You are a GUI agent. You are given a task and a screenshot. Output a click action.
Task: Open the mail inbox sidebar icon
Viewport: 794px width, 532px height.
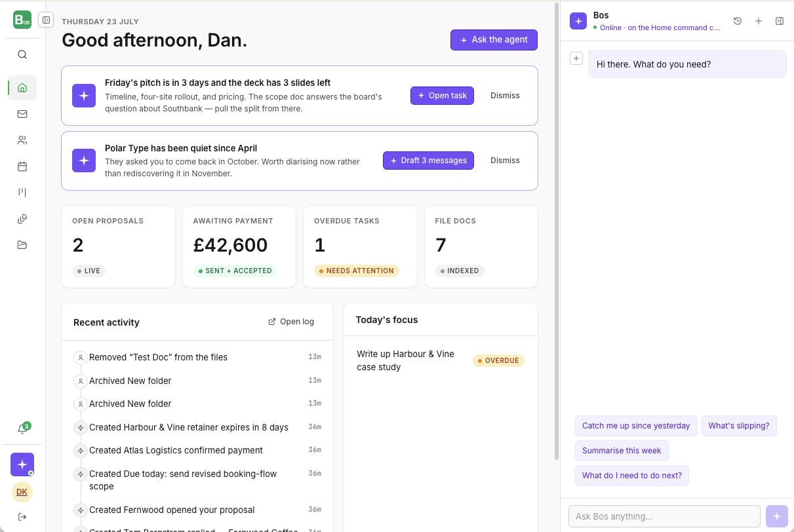tap(22, 114)
